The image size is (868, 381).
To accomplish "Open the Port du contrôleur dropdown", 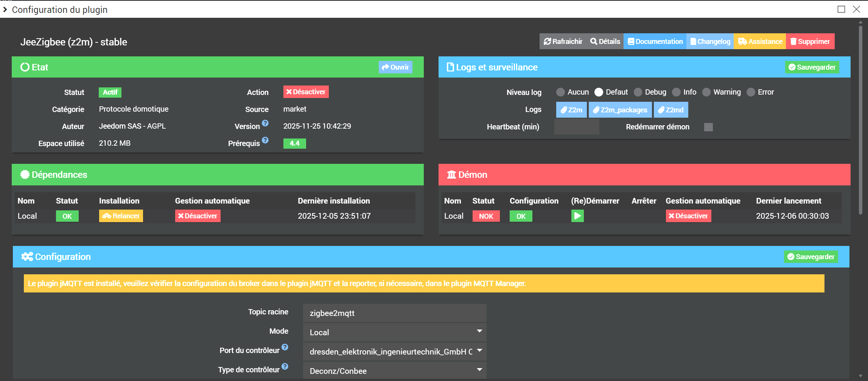I will tap(394, 351).
